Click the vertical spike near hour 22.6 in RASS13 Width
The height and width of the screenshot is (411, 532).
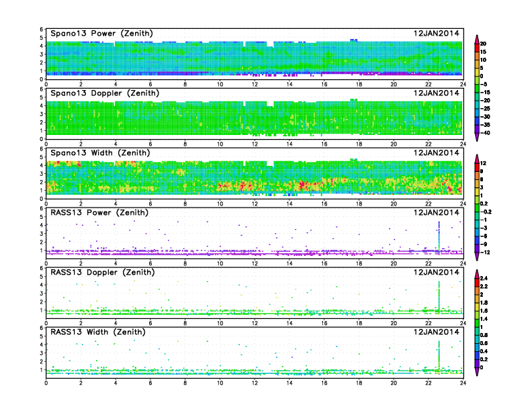(439, 357)
